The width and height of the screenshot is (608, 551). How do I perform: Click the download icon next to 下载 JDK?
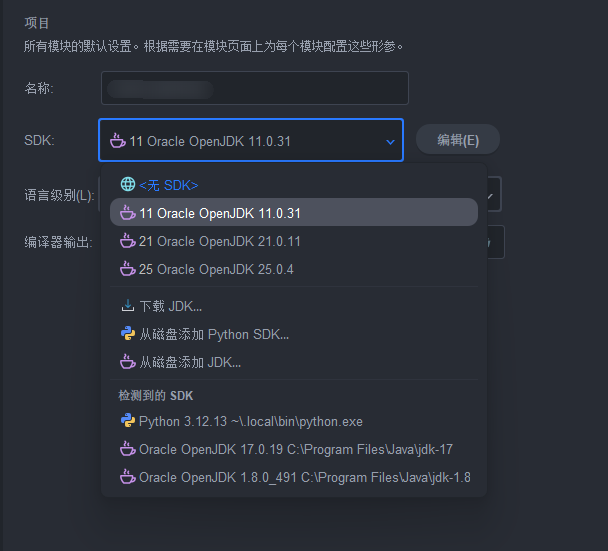[128, 306]
